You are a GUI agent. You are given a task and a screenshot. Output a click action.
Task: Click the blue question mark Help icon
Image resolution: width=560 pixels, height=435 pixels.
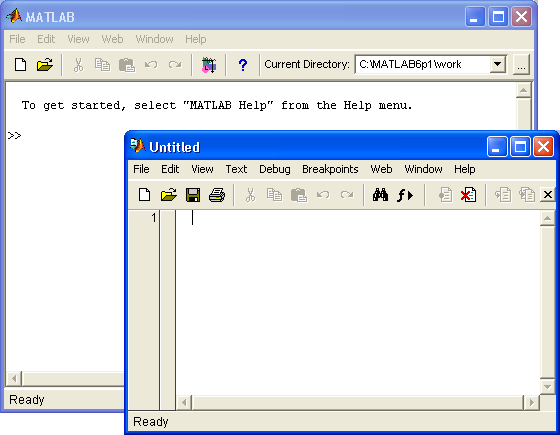(242, 65)
